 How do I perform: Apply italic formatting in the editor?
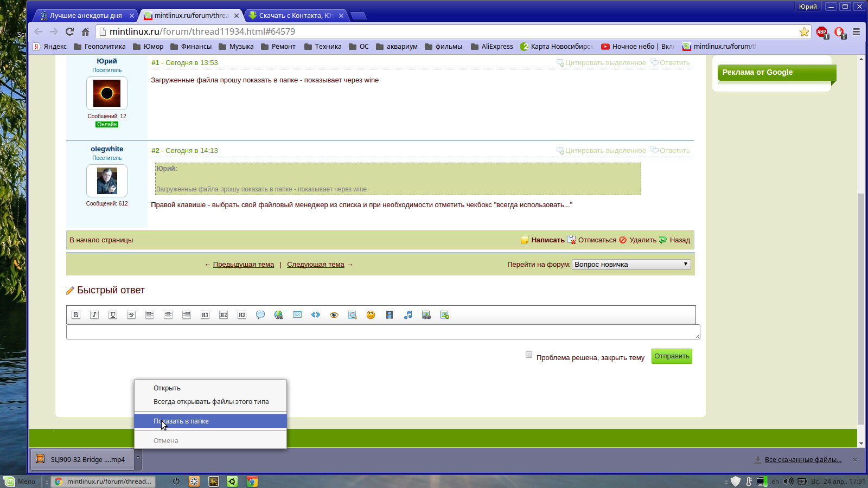[x=94, y=315]
